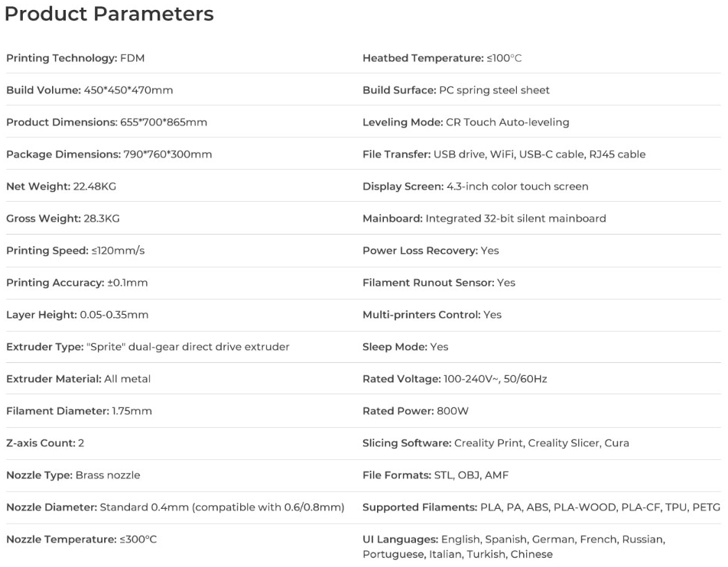728x567 pixels.
Task: Select the Build Volume 450*450*470mm text
Action: coord(89,90)
